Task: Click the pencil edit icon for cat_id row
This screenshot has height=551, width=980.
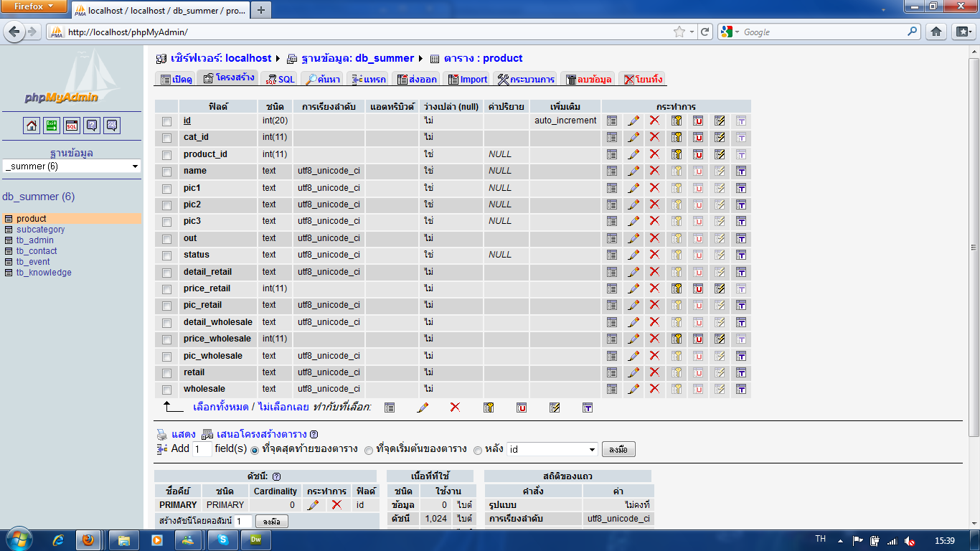Action: pyautogui.click(x=633, y=137)
